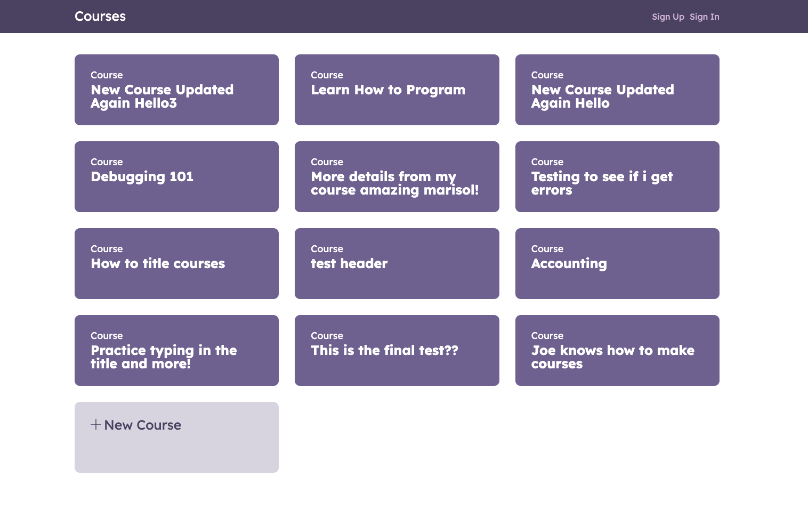The image size is (808, 532).
Task: Select the Accounting course card
Action: tap(617, 263)
